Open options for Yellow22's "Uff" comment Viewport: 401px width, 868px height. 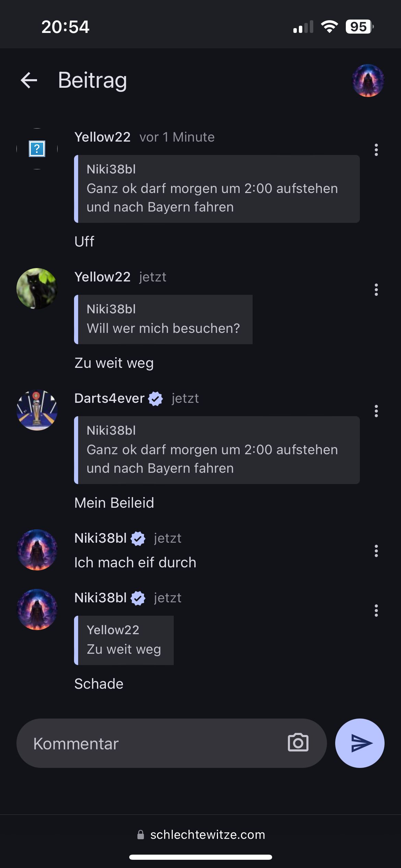pos(376,150)
